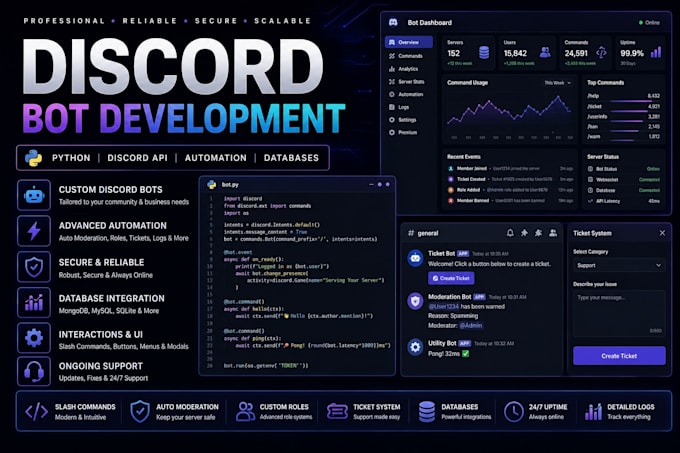Image resolution: width=680 pixels, height=453 pixels.
Task: Click the robot icon for Custom Discord Bots
Action: pyautogui.click(x=34, y=196)
